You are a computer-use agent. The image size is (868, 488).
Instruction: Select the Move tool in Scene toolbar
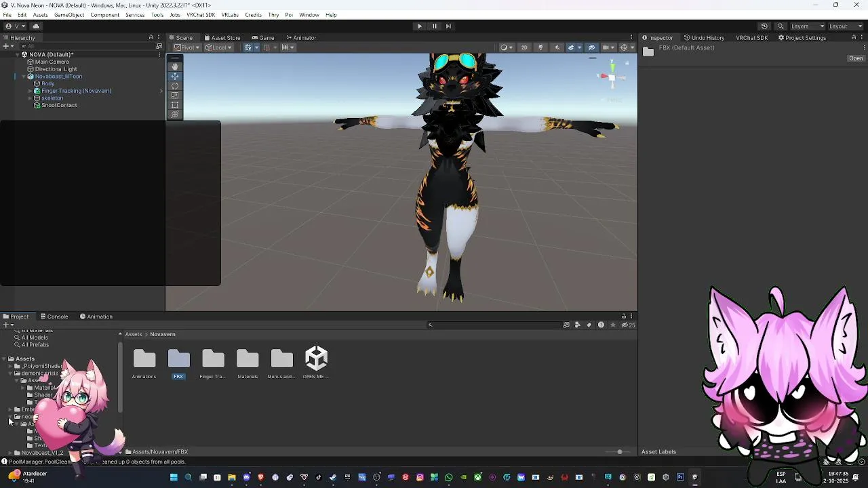point(175,76)
